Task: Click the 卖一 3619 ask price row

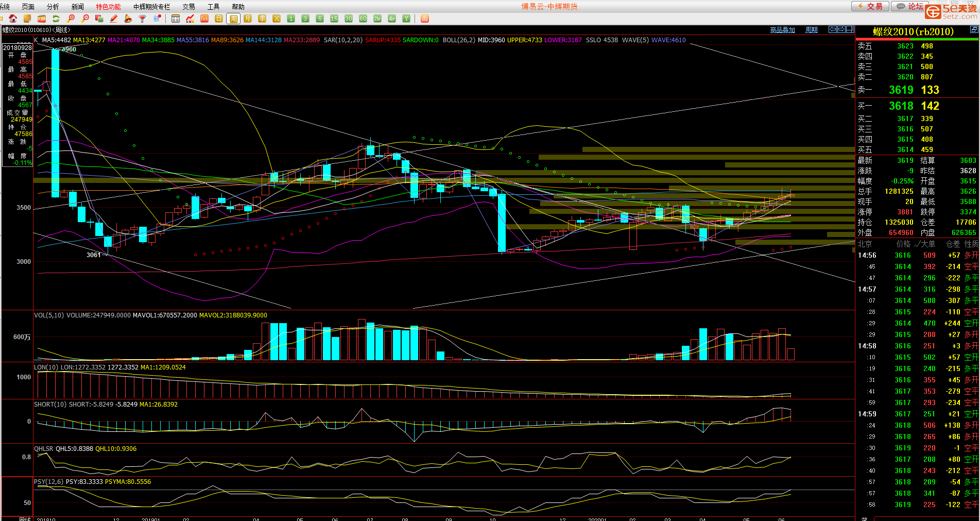Action: coord(917,90)
